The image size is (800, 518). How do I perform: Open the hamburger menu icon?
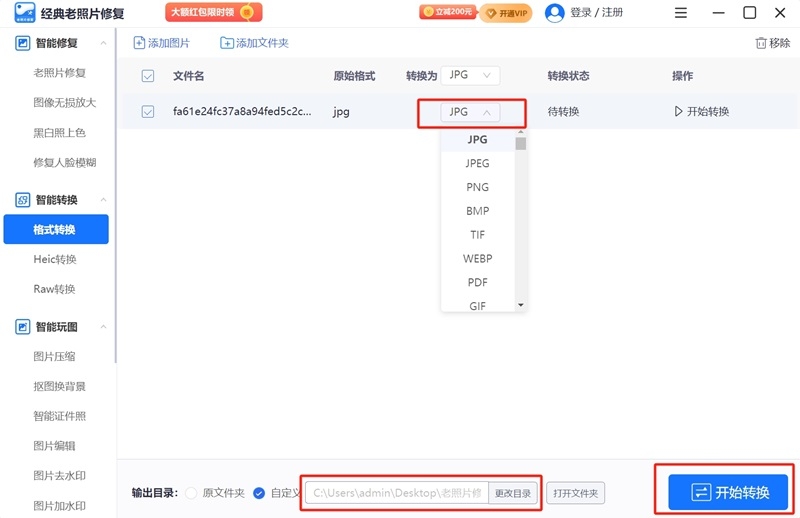click(681, 13)
